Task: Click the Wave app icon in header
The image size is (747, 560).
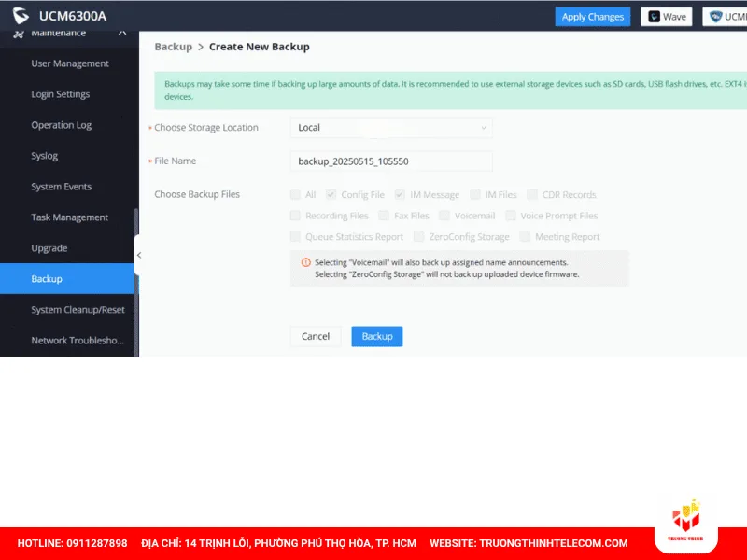Action: pyautogui.click(x=655, y=17)
